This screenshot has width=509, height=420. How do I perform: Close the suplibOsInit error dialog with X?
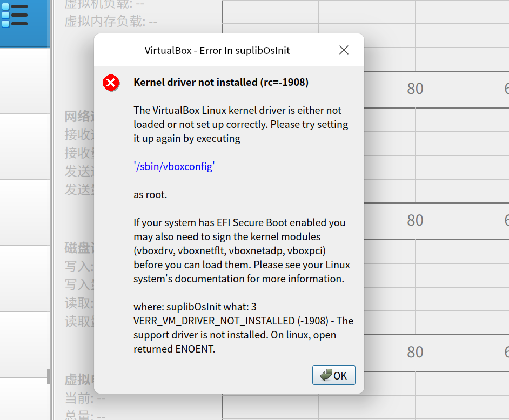[344, 50]
